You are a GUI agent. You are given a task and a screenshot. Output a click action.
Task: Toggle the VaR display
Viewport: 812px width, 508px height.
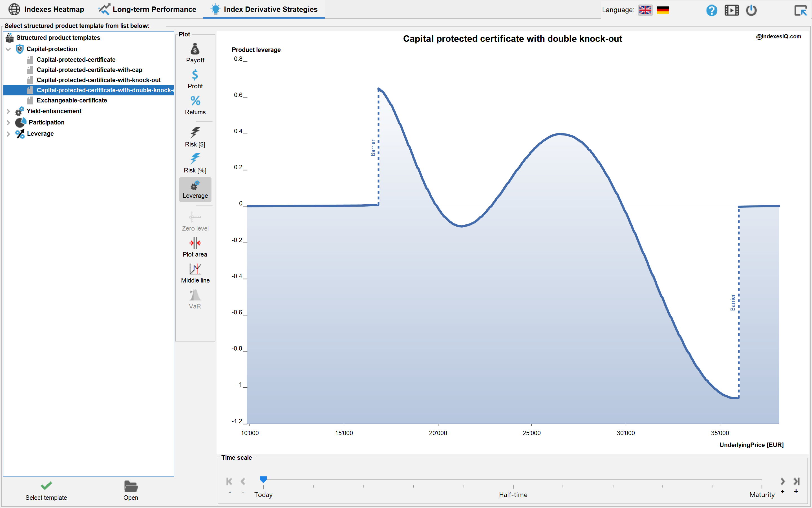[195, 299]
